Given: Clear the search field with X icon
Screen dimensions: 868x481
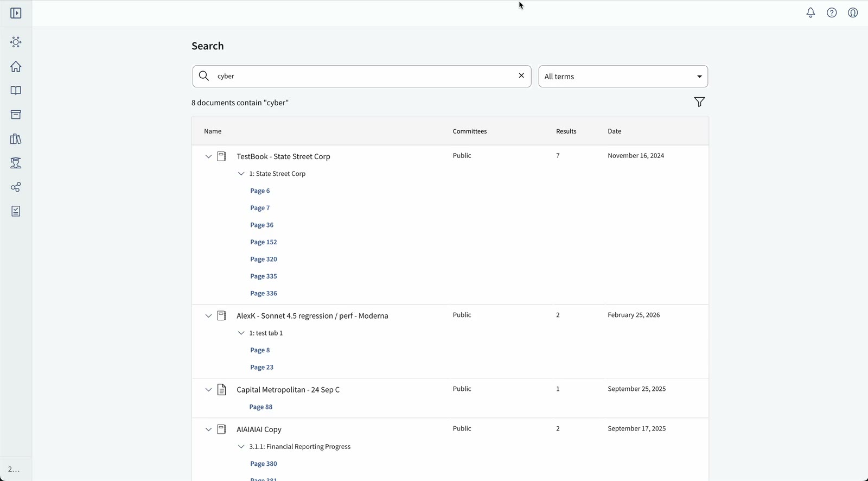Looking at the screenshot, I should 521,75.
